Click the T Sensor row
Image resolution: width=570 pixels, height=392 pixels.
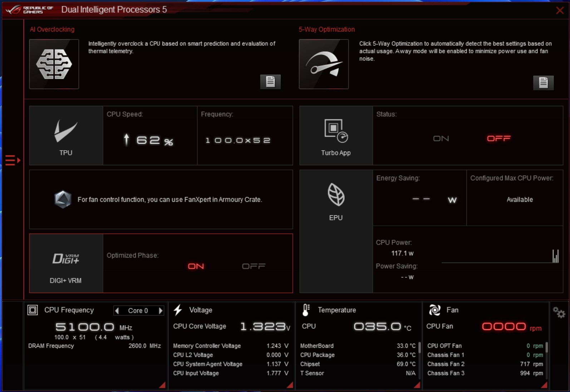point(358,373)
